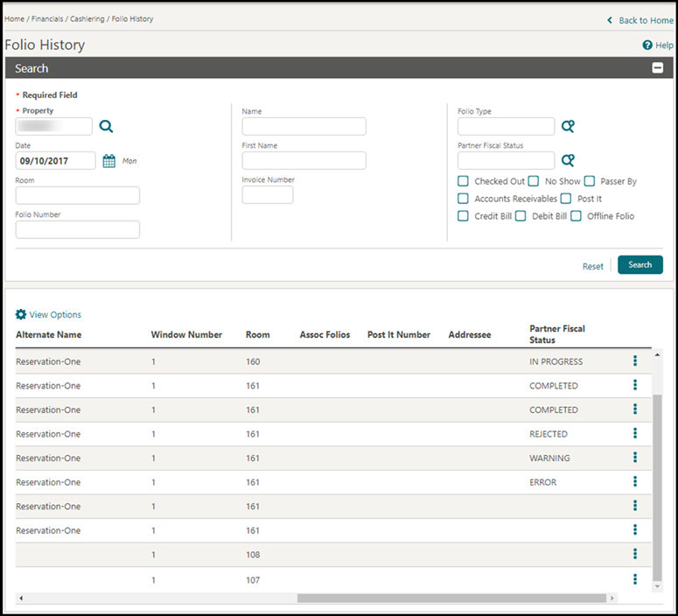Click the View Options gear icon
The image size is (678, 616).
point(21,314)
